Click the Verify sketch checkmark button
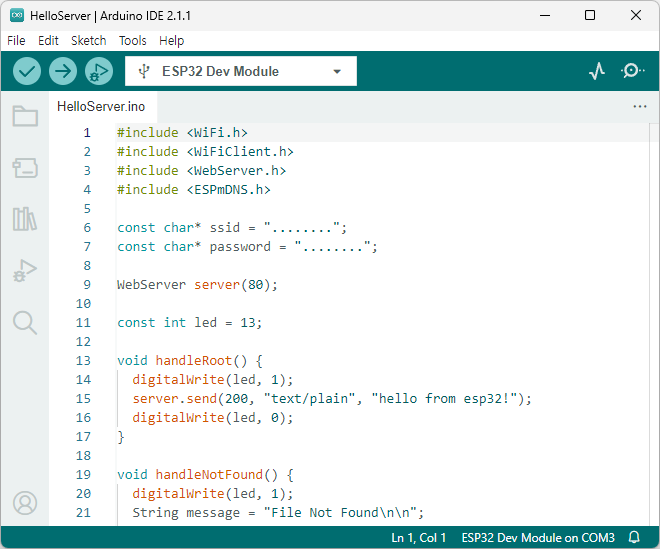 pyautogui.click(x=27, y=71)
